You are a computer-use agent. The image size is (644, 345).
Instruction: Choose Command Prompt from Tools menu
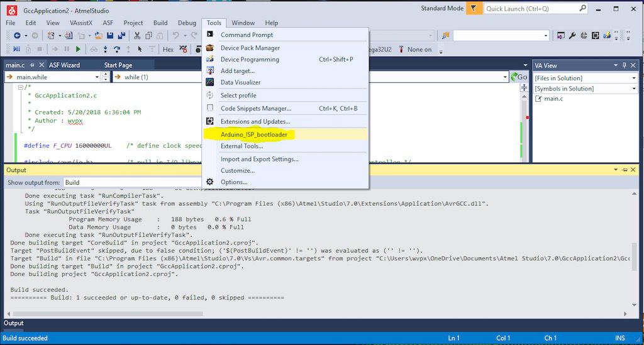(x=286, y=35)
